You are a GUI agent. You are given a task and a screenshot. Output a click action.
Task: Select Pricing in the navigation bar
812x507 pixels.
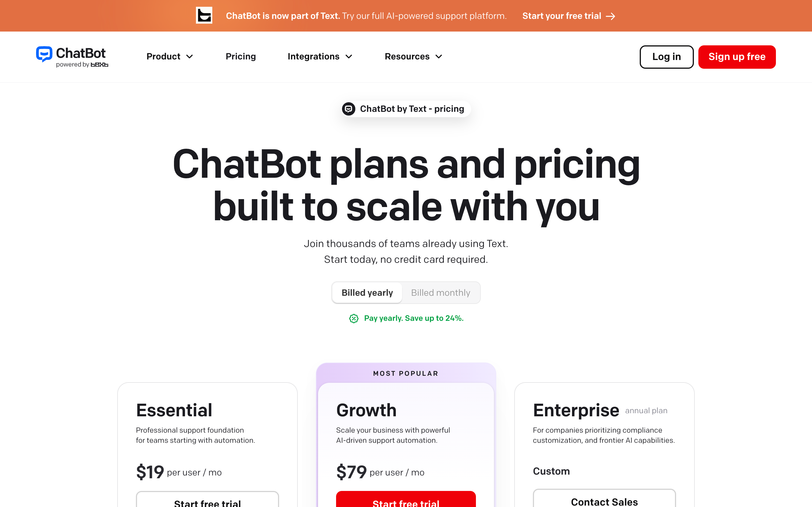coord(240,56)
